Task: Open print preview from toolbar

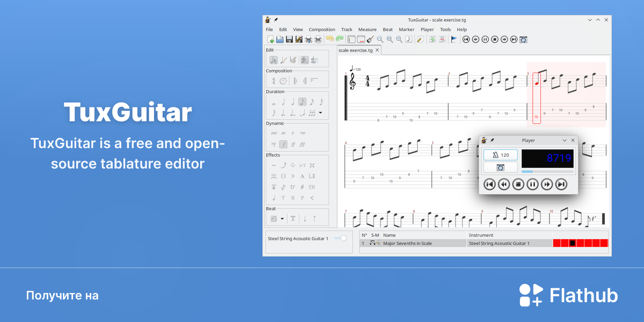Action: point(309,39)
